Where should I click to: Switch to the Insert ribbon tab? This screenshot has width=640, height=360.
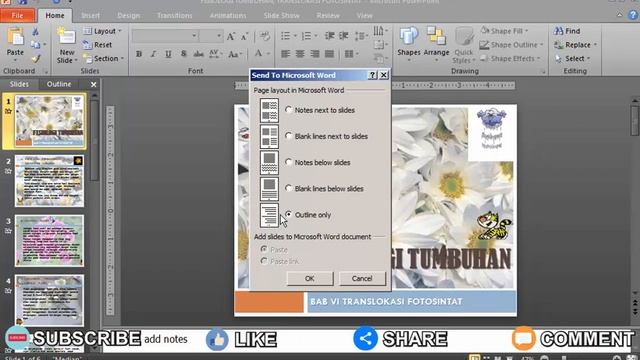point(90,16)
